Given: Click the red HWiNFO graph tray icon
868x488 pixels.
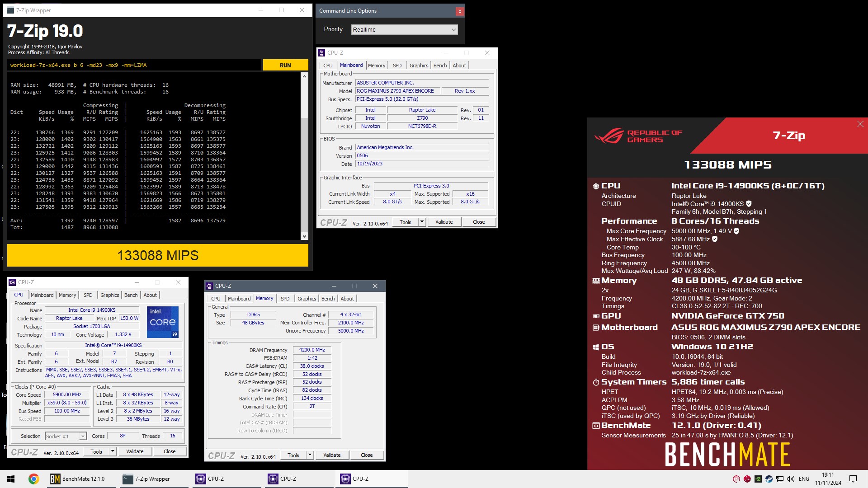Looking at the screenshot, I should 747,479.
